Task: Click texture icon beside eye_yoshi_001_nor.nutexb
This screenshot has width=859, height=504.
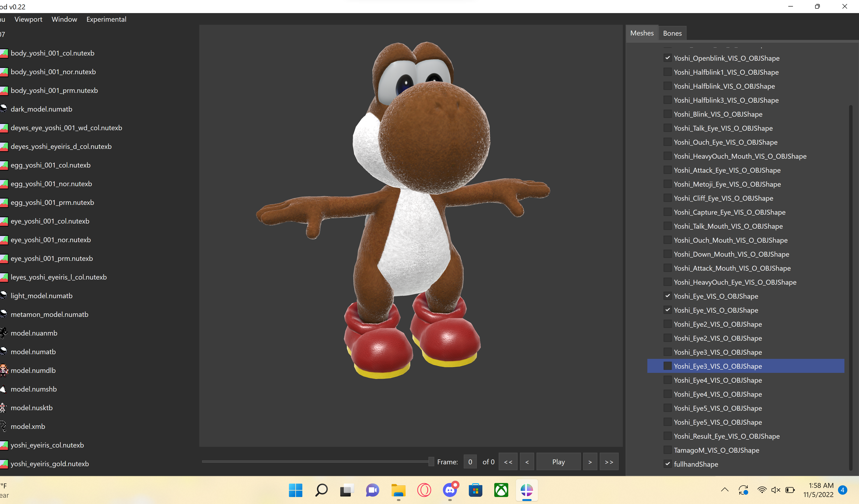Action: [4, 240]
